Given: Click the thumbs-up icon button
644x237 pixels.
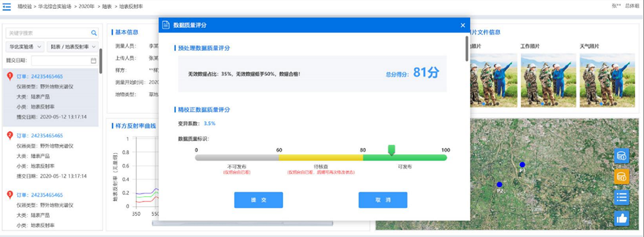Looking at the screenshot, I should point(621,219).
